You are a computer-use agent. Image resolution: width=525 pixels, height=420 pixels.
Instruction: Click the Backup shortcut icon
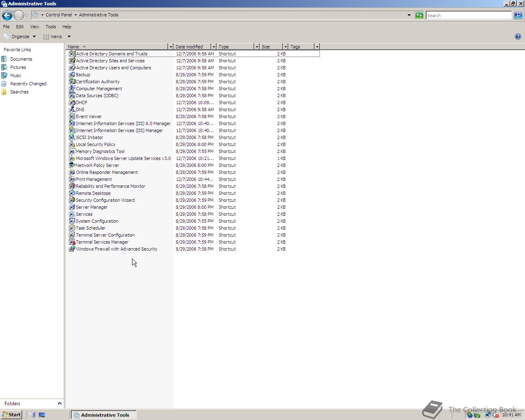pos(72,75)
